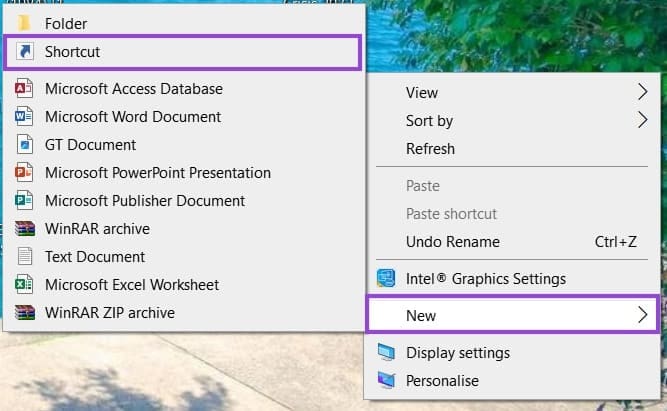
Task: Click the GT Document file icon
Action: tap(25, 145)
